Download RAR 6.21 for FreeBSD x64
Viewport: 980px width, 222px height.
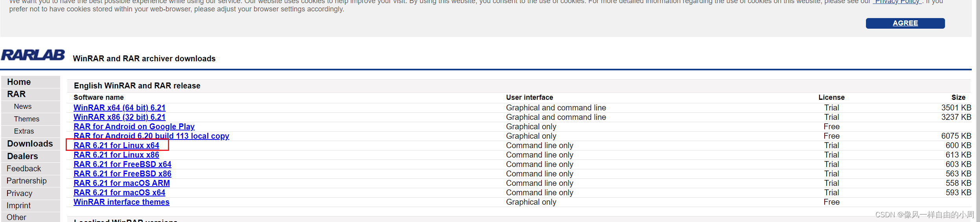pyautogui.click(x=122, y=164)
